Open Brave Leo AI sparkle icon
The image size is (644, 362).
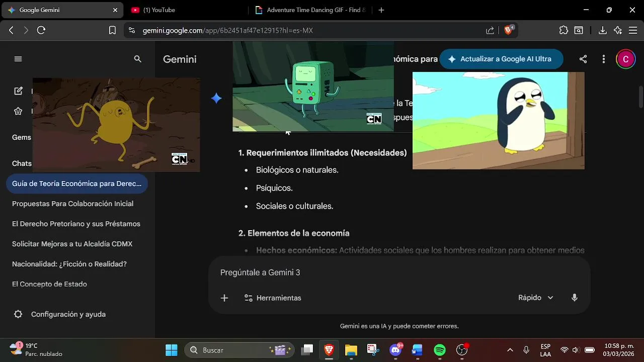(x=618, y=30)
